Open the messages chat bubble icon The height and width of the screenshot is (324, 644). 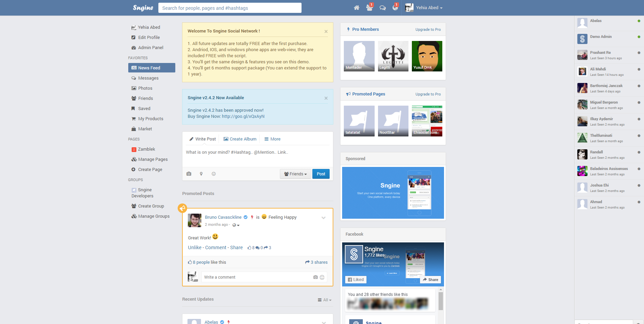coord(382,8)
